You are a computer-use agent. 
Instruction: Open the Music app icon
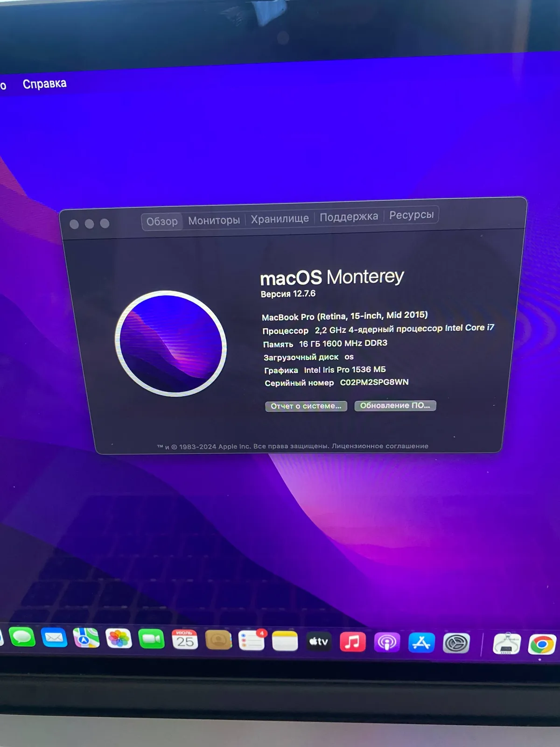point(352,642)
